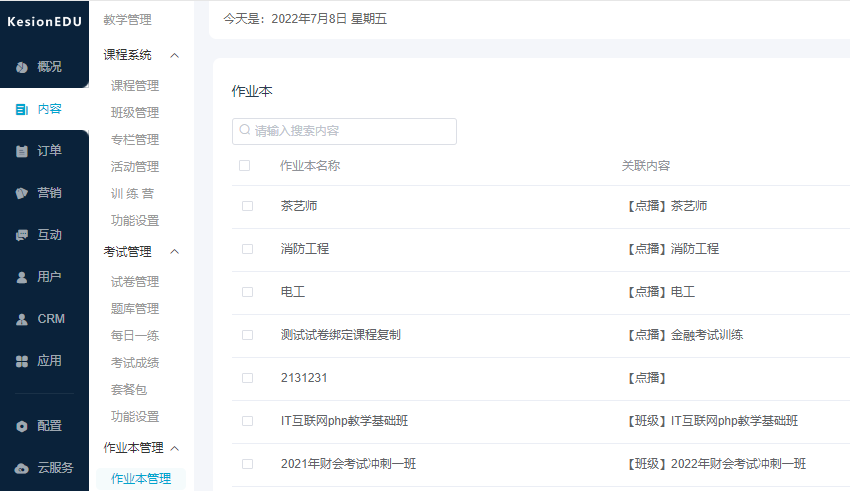The width and height of the screenshot is (850, 491).
Task: Go to 题库管理 menu item
Action: [x=135, y=309]
